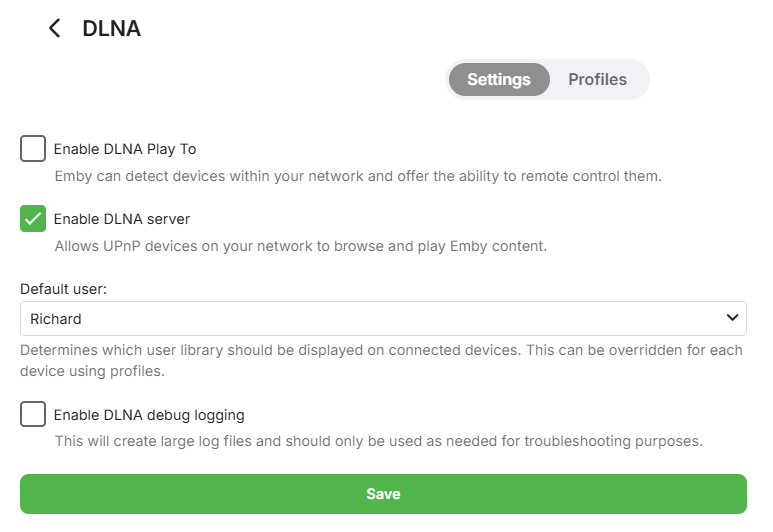Click the chevron arrow of user dropdown
This screenshot has width=773, height=532.
[x=732, y=318]
